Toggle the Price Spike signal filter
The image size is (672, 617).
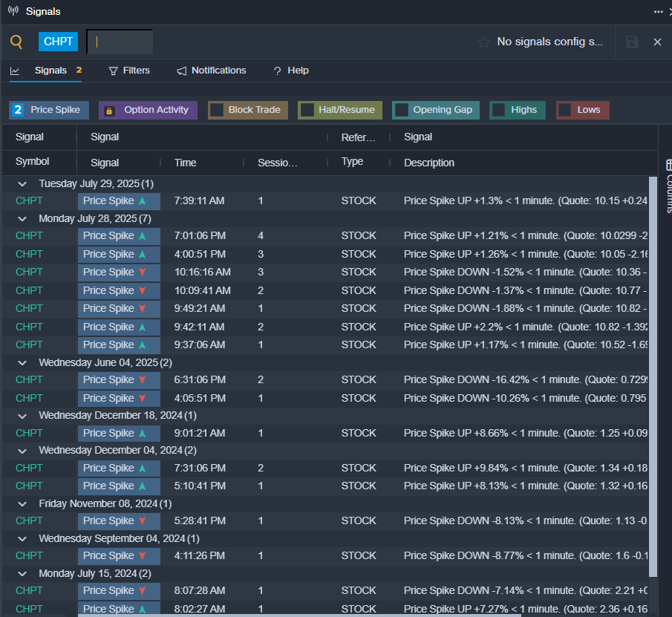click(x=49, y=110)
